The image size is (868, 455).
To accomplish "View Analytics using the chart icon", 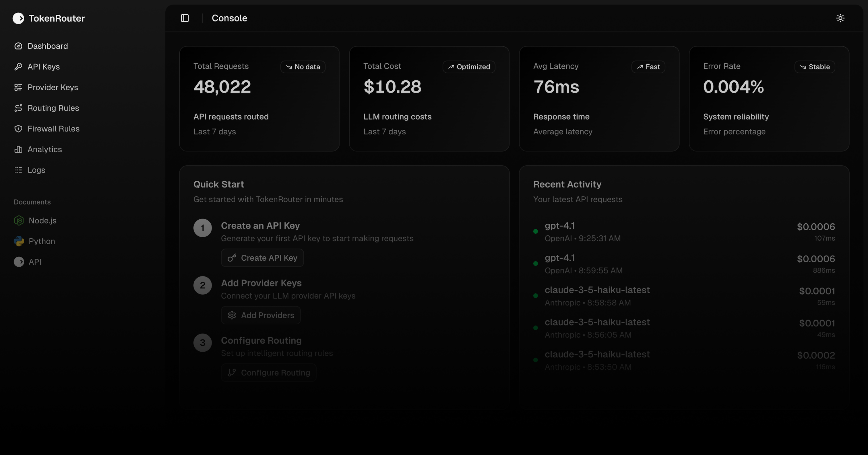I will coord(19,149).
